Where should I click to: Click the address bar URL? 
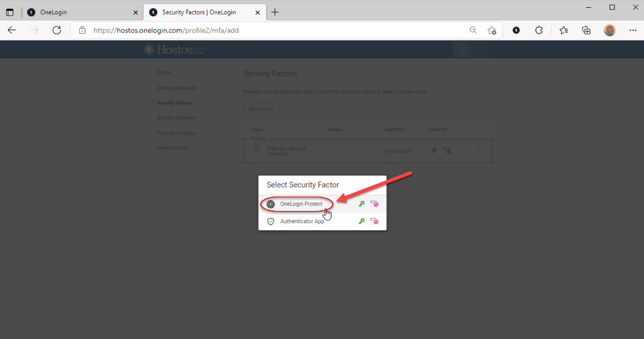pos(166,31)
